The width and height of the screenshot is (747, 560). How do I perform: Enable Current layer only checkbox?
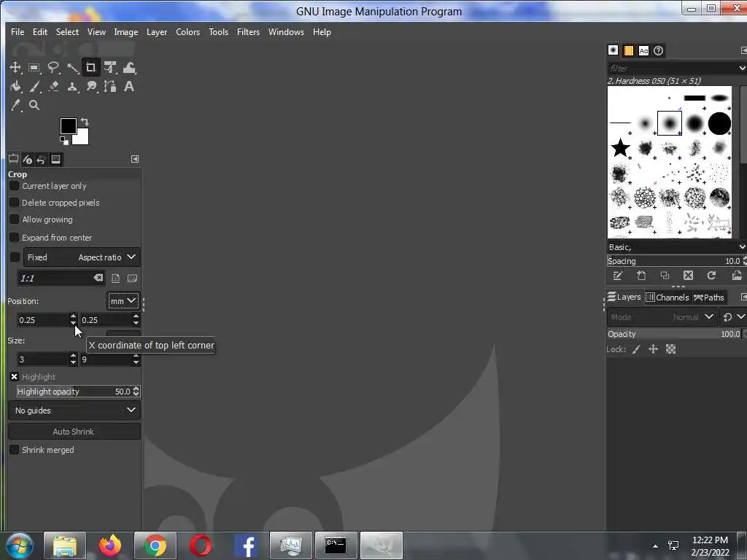[x=15, y=186]
